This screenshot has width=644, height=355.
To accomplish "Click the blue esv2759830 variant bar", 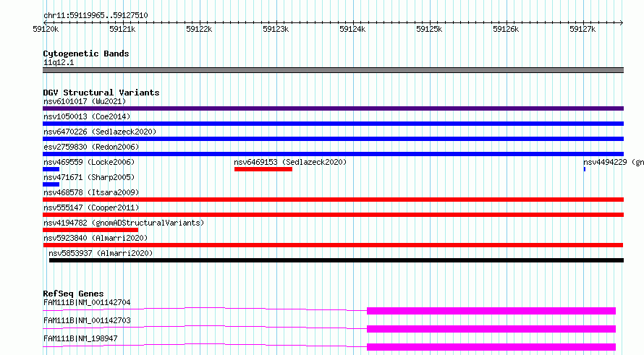I will 333,154.
